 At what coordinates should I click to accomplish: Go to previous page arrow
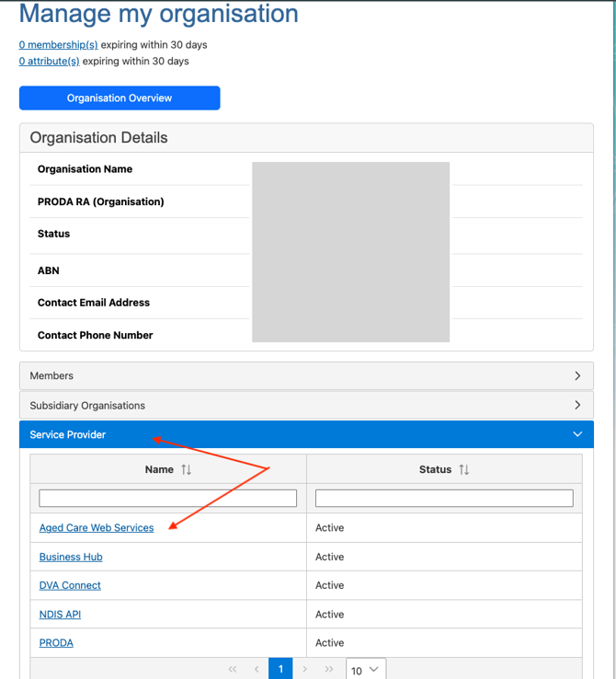point(257,669)
